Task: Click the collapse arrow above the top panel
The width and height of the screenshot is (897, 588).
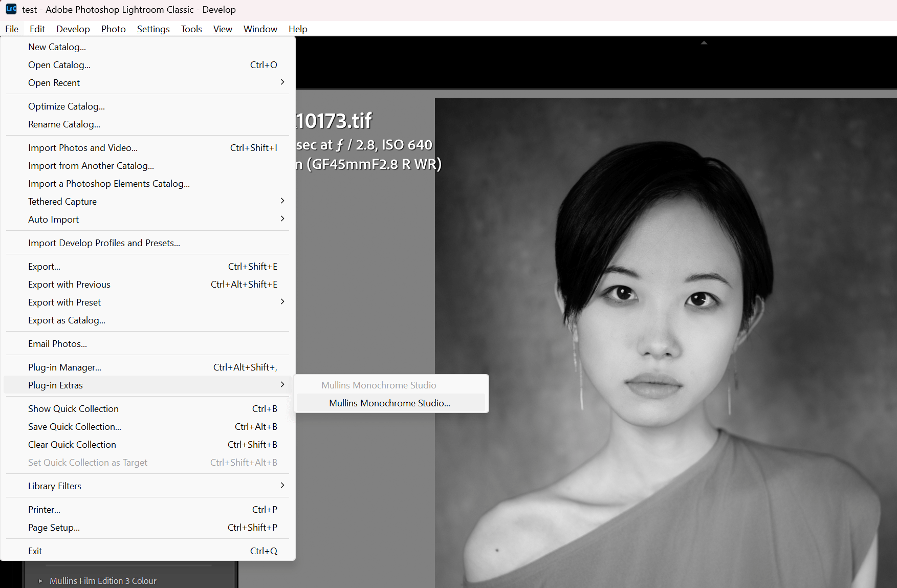Action: [x=704, y=43]
